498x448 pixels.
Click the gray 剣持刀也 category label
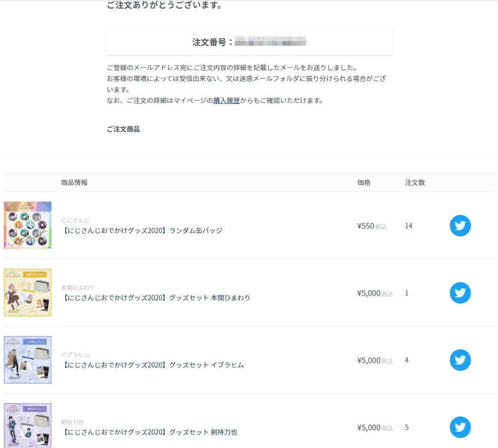72,422
